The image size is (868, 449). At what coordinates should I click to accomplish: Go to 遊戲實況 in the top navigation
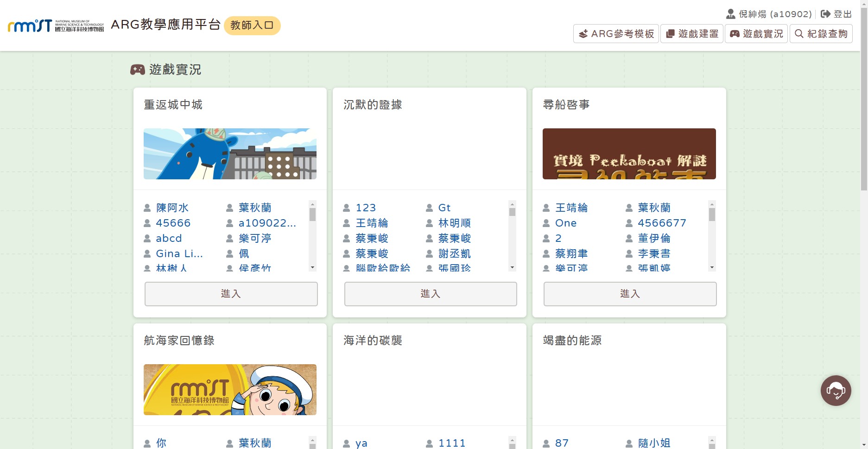coord(756,34)
